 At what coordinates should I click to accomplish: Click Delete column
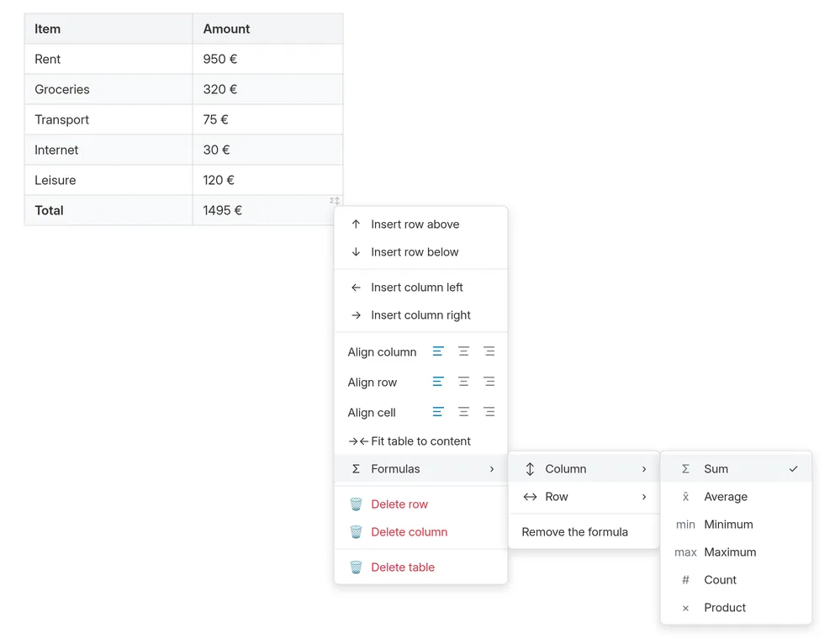pyautogui.click(x=420, y=531)
